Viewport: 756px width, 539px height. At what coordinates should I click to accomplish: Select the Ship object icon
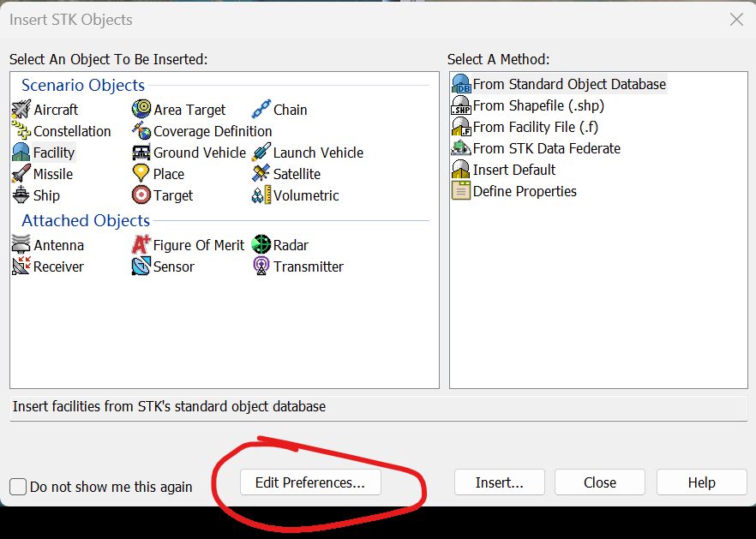tap(21, 195)
